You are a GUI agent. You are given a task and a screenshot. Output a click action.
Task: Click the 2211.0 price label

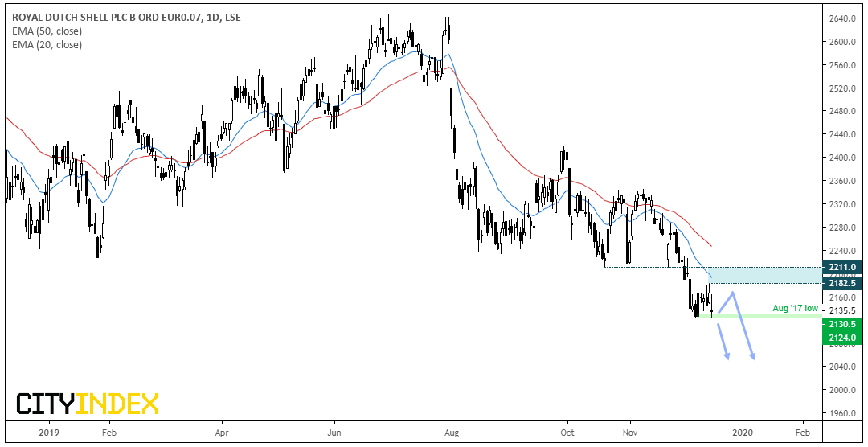[x=844, y=267]
